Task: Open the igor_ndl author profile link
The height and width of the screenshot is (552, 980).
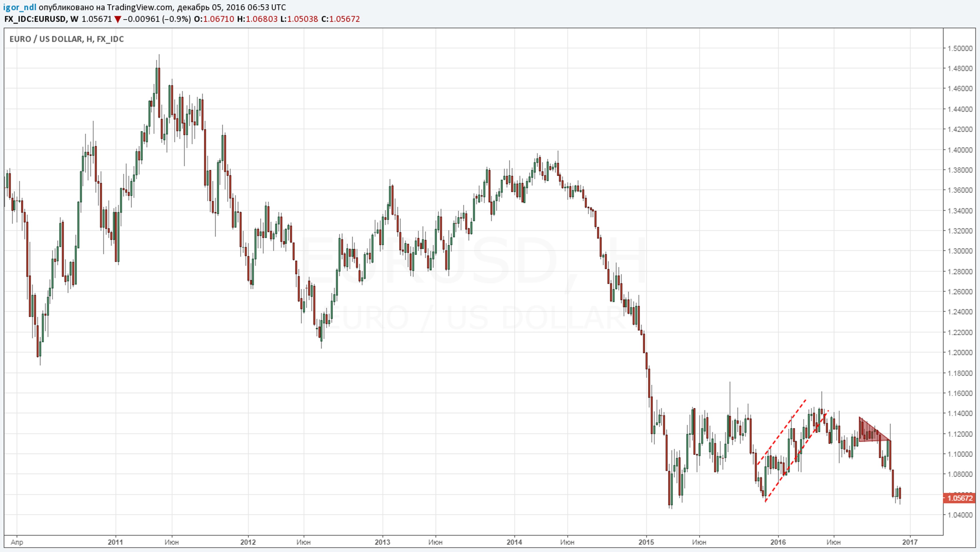Action: point(20,7)
